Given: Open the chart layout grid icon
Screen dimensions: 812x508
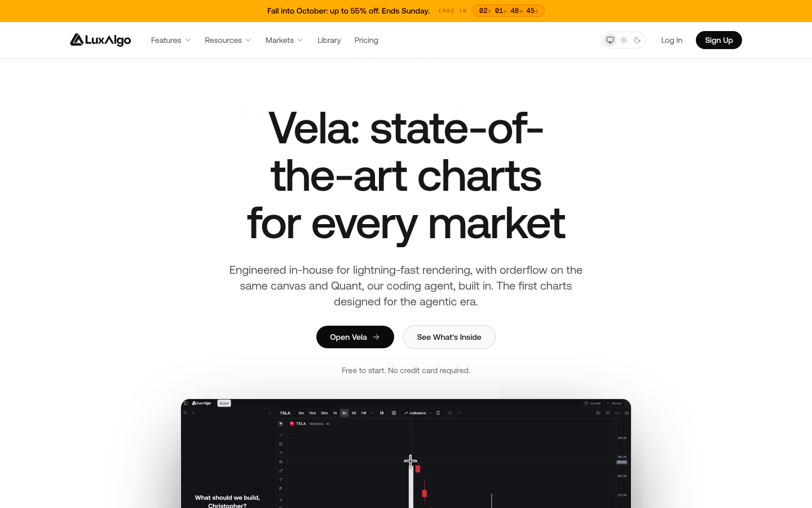Looking at the screenshot, I should pyautogui.click(x=394, y=413).
